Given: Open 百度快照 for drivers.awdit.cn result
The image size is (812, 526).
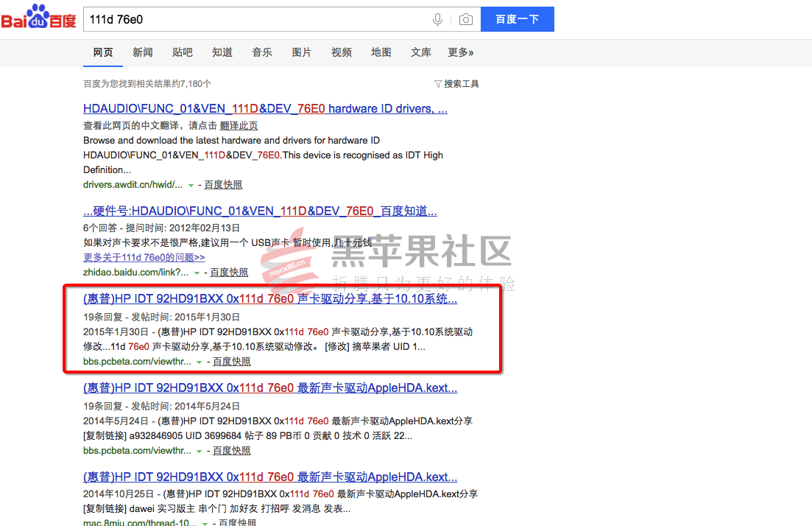Looking at the screenshot, I should pos(223,184).
